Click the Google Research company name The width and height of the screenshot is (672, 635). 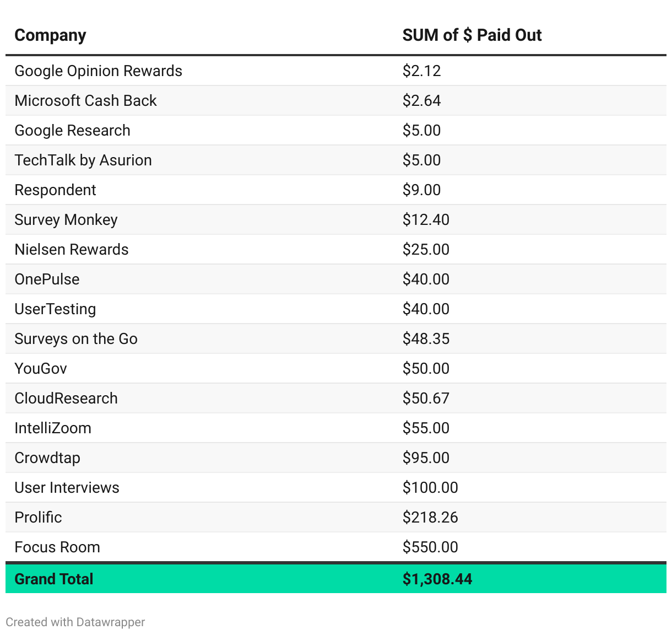pyautogui.click(x=72, y=131)
